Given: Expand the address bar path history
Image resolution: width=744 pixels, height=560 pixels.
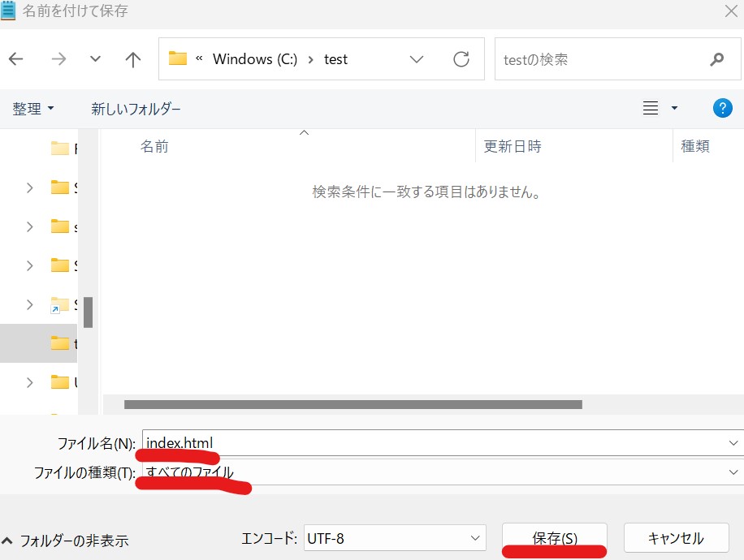Looking at the screenshot, I should click(x=417, y=59).
